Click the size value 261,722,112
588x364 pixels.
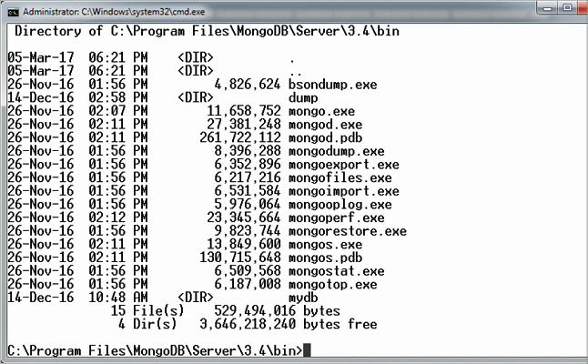[240, 138]
